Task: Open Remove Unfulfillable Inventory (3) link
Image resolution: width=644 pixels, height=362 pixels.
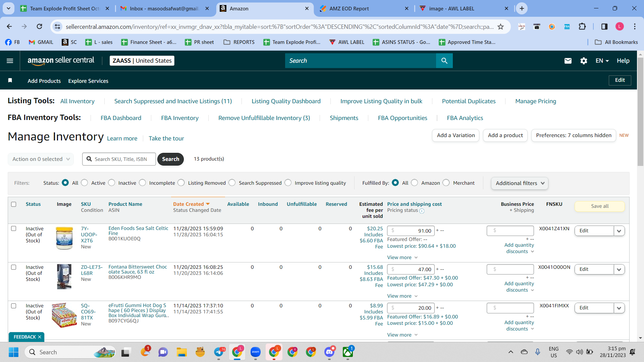Action: pos(264,118)
